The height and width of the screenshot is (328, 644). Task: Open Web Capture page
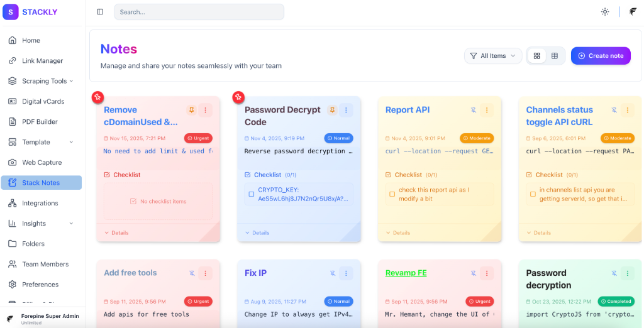[41, 163]
